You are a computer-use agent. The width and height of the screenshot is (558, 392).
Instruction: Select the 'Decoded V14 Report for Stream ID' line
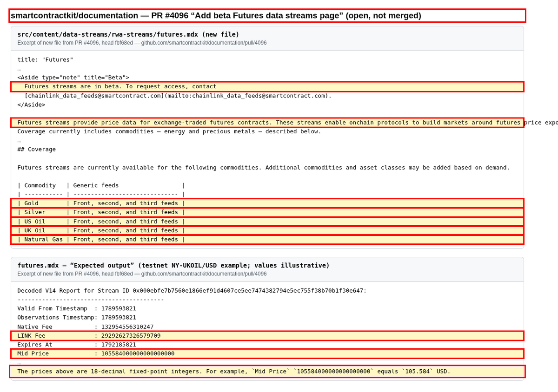click(192, 291)
